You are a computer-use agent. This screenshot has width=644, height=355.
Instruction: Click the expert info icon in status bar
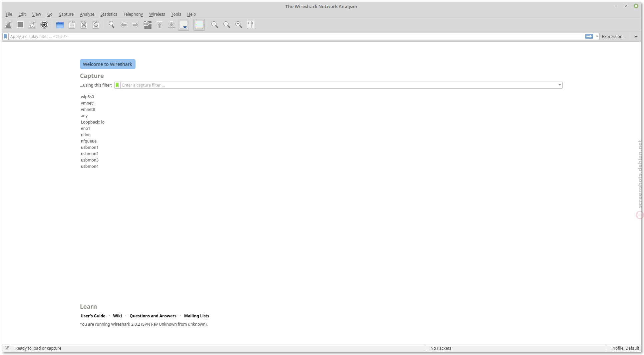7,348
